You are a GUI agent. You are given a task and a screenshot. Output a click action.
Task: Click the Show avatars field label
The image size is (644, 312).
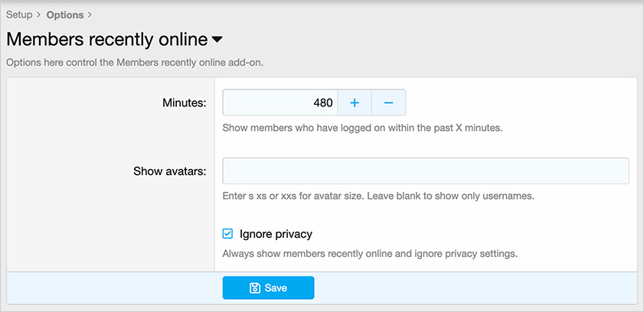(x=169, y=171)
